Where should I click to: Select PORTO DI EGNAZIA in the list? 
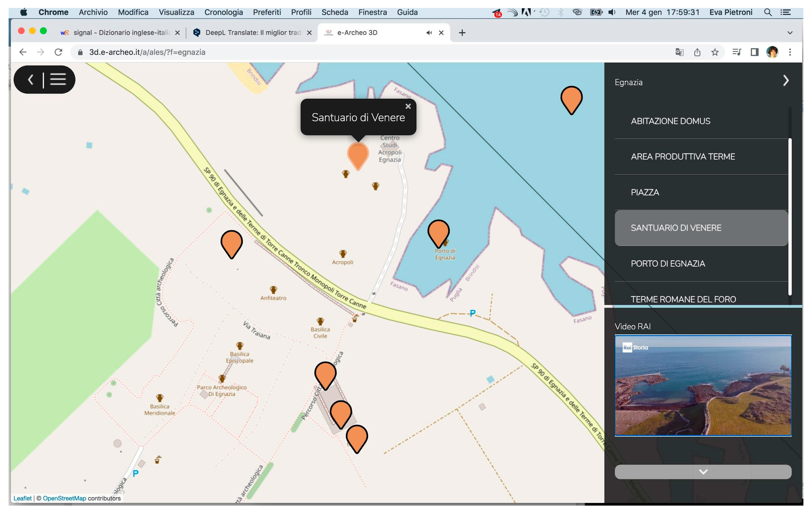point(668,264)
